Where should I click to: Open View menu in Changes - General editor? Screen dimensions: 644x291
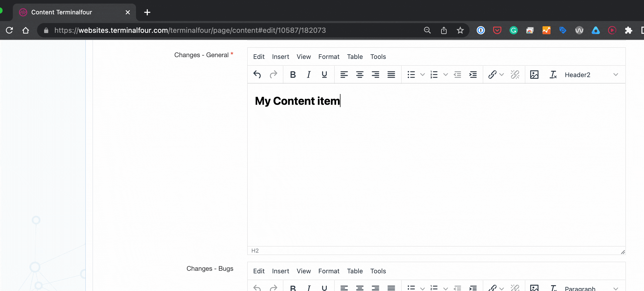[x=304, y=57]
